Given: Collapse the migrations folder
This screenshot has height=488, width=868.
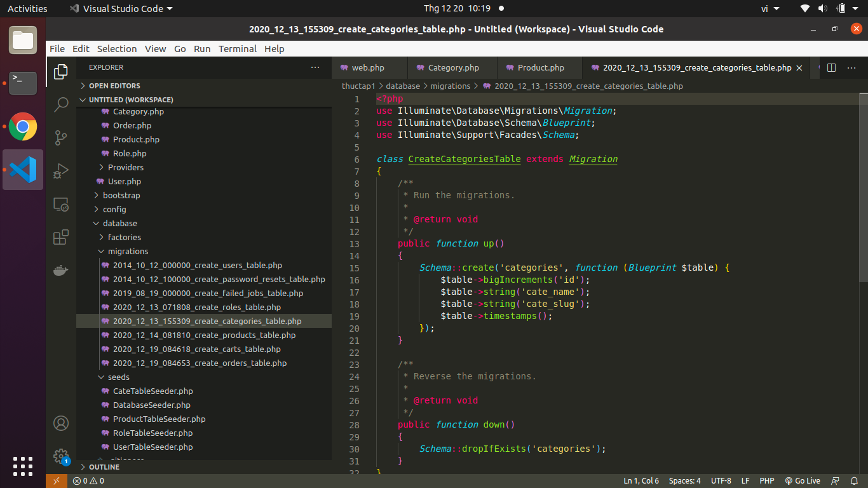Looking at the screenshot, I should (x=128, y=252).
